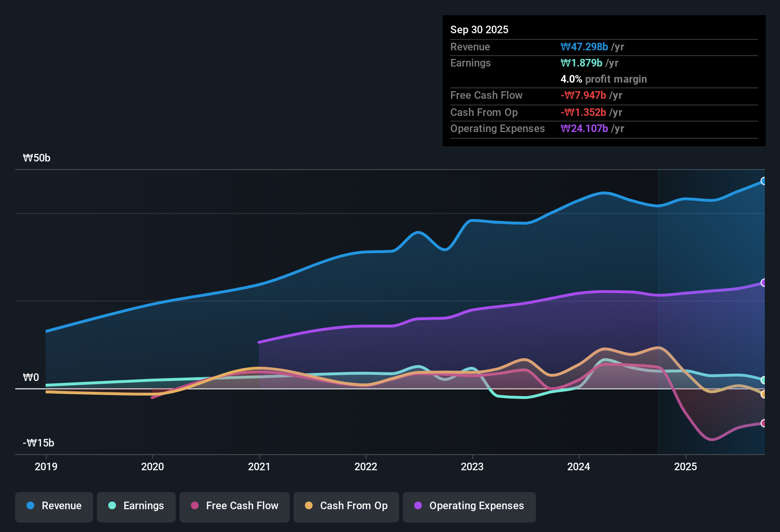
Task: Toggle the Revenue series visibility
Action: tap(54, 506)
